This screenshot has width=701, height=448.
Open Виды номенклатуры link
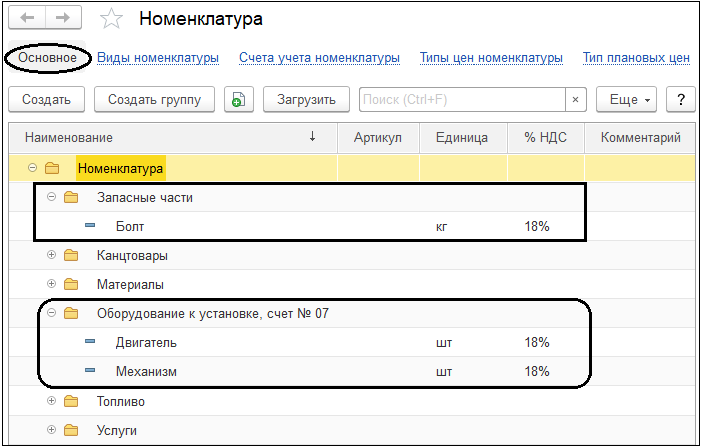(x=158, y=58)
